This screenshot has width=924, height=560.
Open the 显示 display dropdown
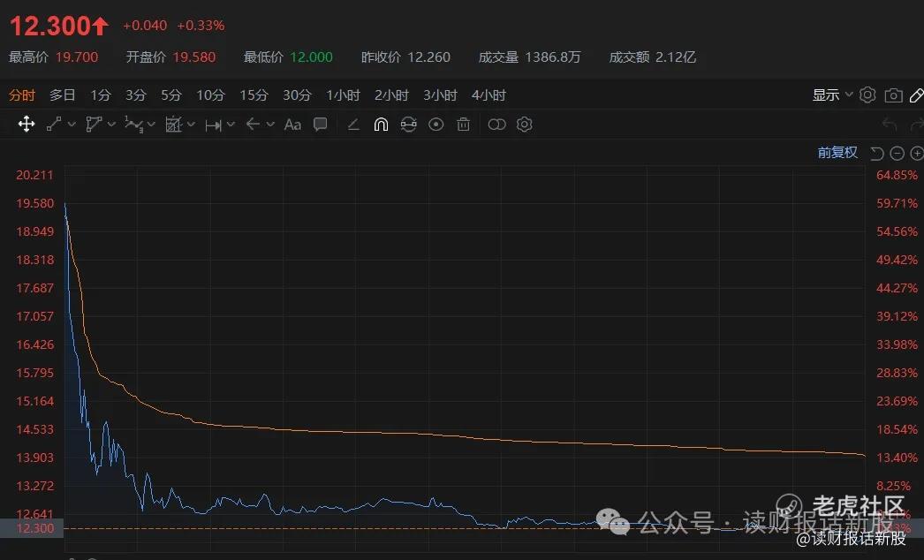832,95
